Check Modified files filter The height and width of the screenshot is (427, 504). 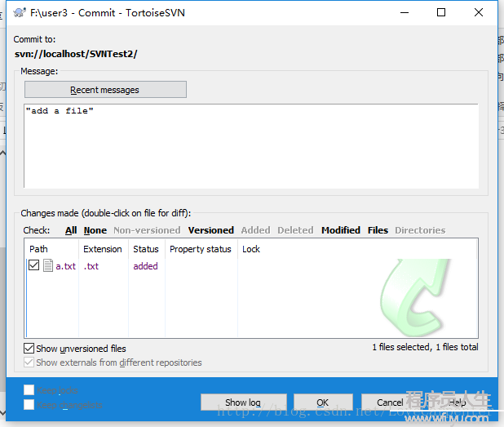[341, 230]
